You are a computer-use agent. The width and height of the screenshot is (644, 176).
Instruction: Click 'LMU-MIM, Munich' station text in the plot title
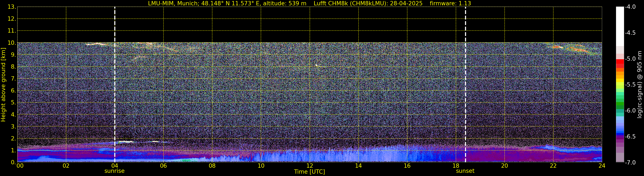173,3
